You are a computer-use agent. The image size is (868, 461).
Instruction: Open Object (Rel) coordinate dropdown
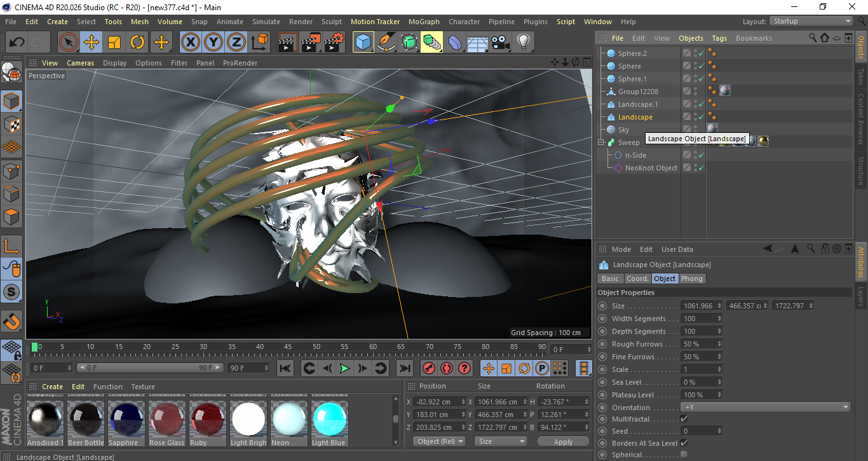point(439,441)
